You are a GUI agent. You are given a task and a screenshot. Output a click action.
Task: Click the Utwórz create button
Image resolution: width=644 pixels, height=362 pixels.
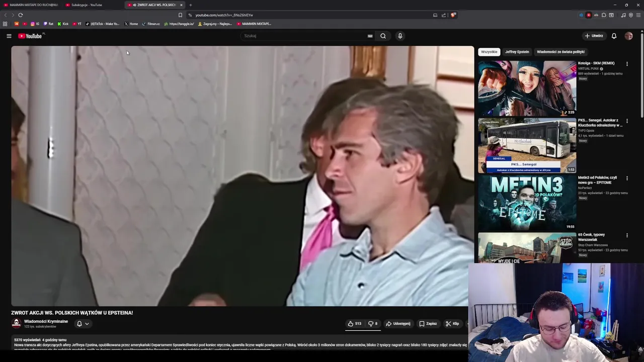pyautogui.click(x=594, y=36)
